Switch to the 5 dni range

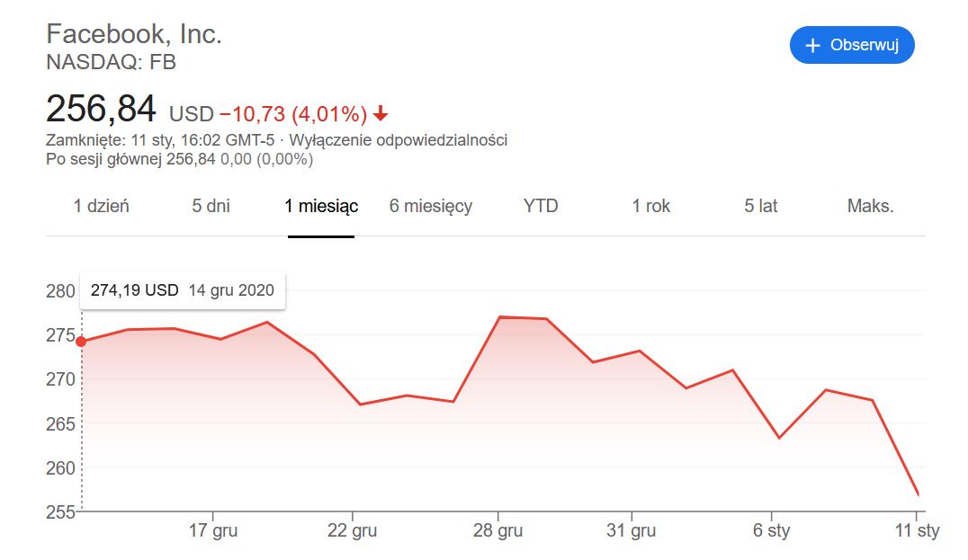point(211,206)
